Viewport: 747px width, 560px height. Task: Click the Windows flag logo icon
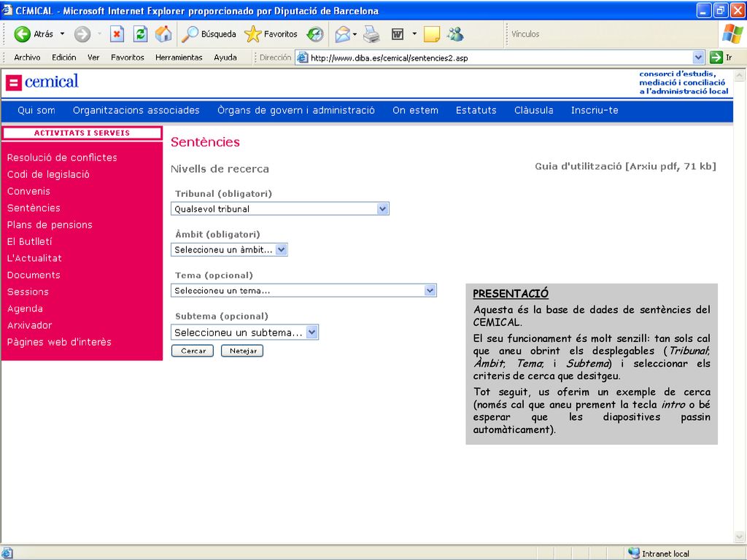click(732, 34)
